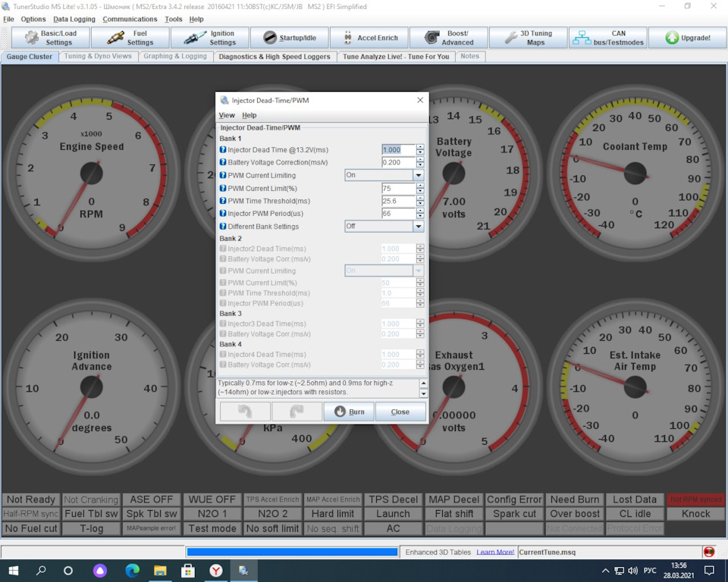Click help icon for PWM Current Limit(%) in Bank 1
728x582 pixels.
pos(223,189)
